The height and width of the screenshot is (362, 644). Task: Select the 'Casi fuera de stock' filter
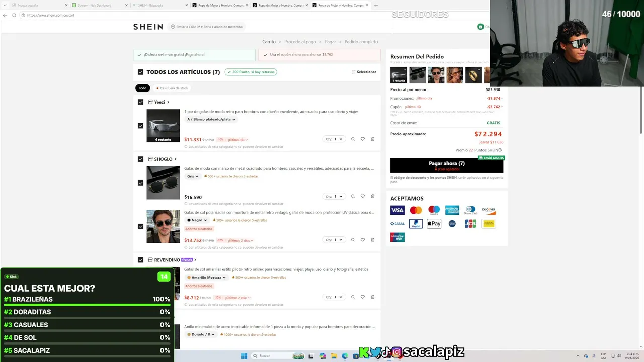172,88
